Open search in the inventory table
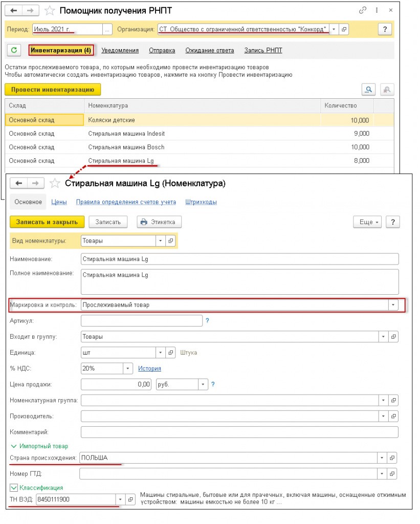The image size is (420, 524). (368, 90)
